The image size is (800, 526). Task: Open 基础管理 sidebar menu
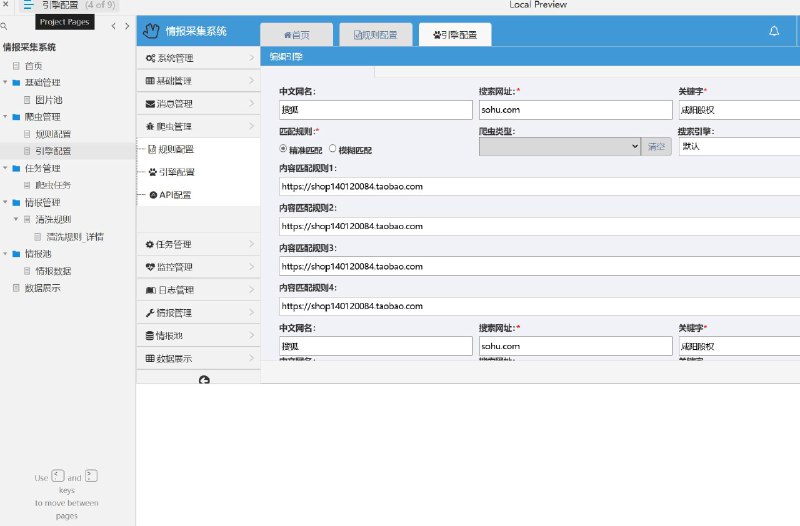(198, 81)
